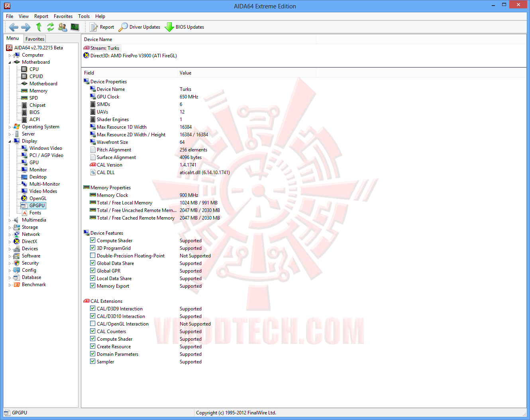Click the Windows Video icon

[x=24, y=148]
